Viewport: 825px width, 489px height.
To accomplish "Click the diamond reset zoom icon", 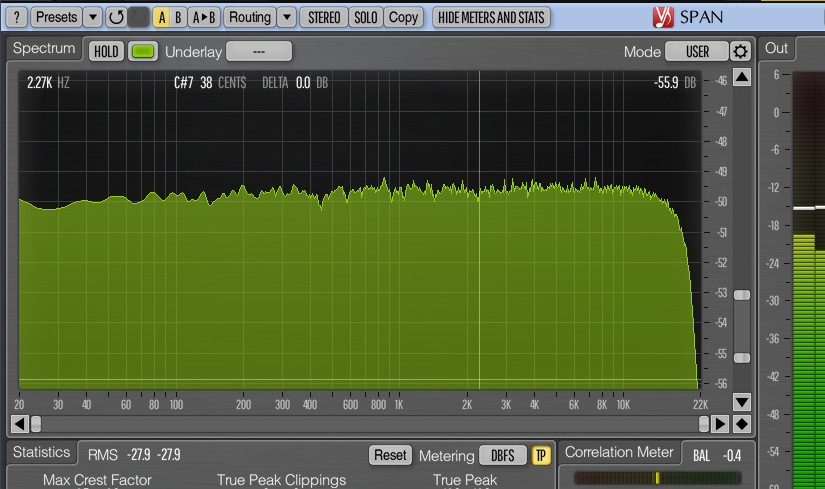I will pyautogui.click(x=742, y=424).
